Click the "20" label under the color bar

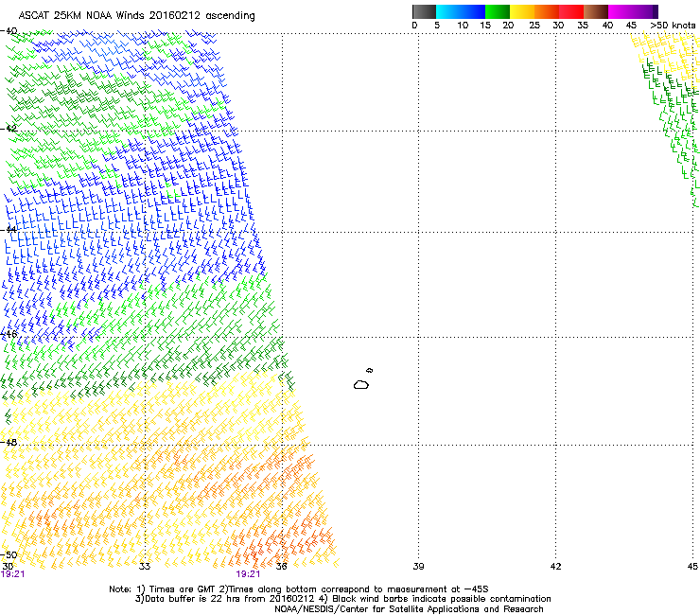click(x=508, y=26)
